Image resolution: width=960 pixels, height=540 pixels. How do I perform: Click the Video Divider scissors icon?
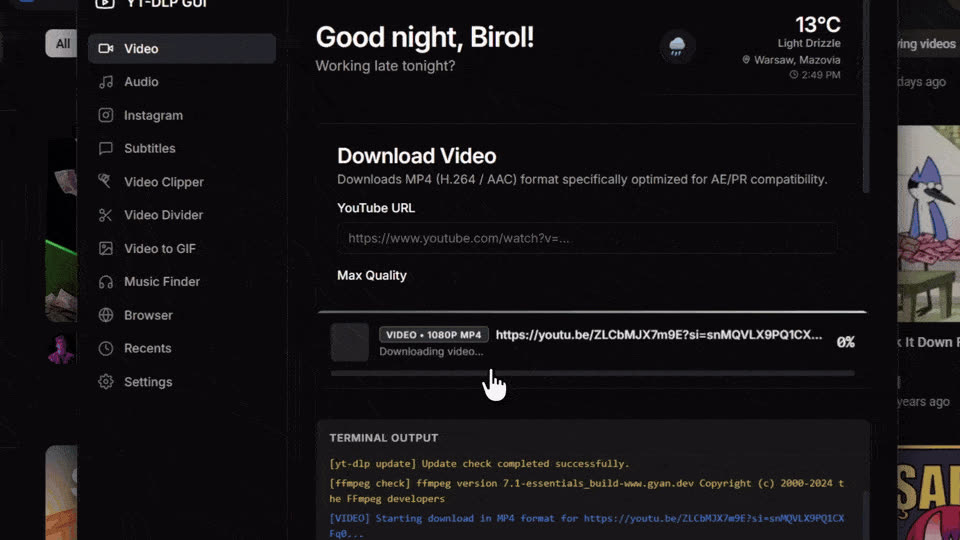(x=106, y=215)
